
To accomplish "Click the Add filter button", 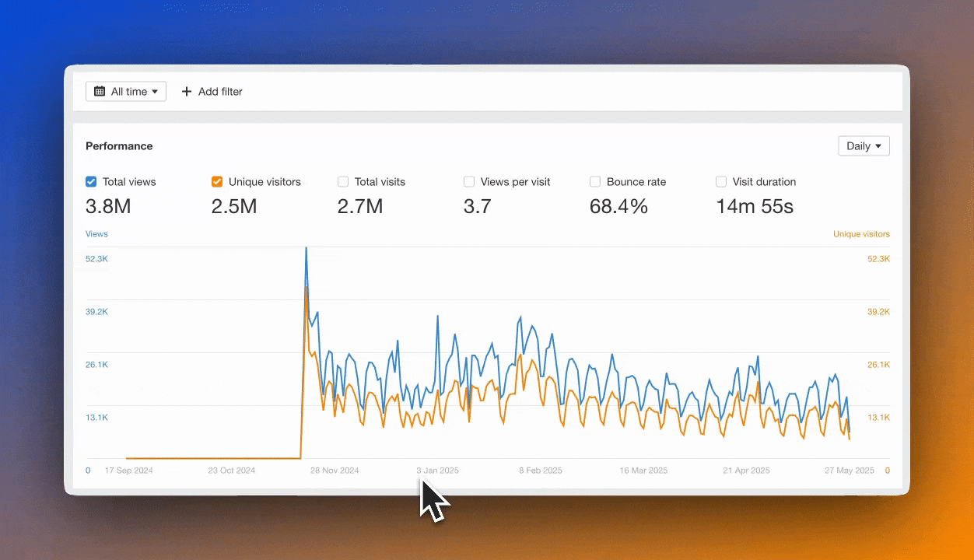I will pos(212,91).
